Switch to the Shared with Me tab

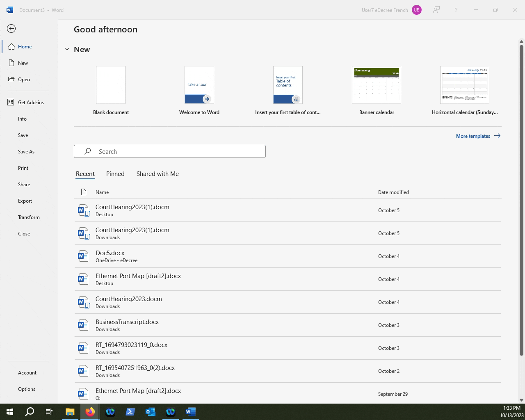tap(157, 174)
